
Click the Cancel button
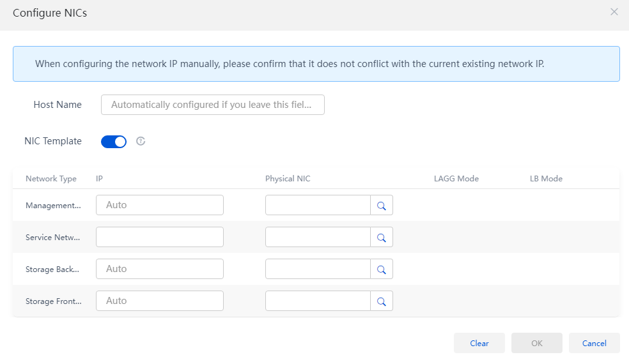click(x=594, y=343)
